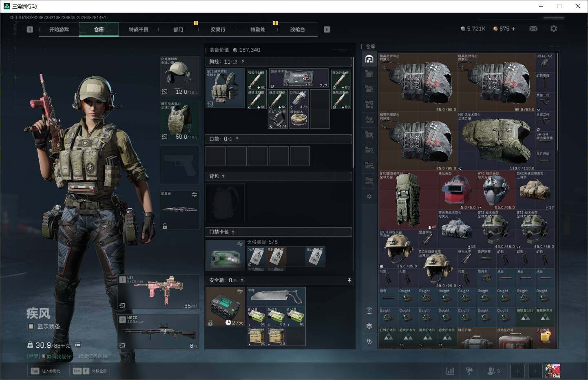Select the 仓库 tab
Screen dimensions: 588x380
(99, 29)
